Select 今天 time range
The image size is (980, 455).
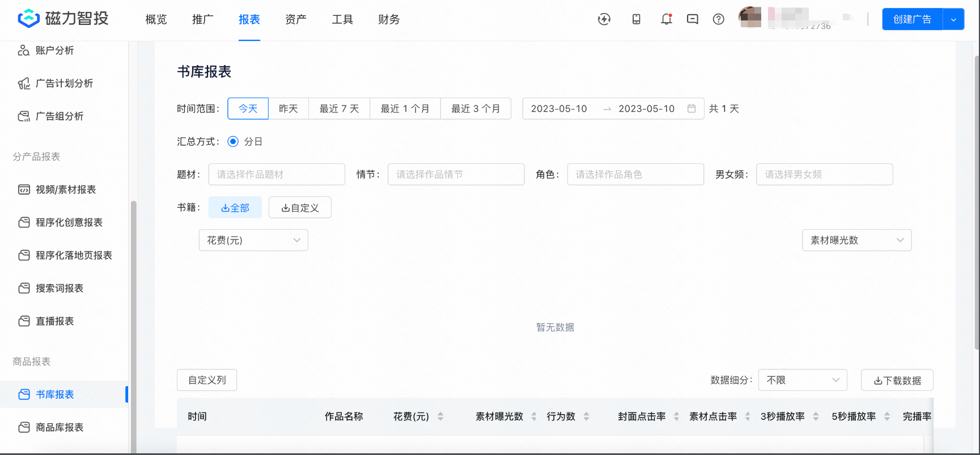click(x=248, y=108)
